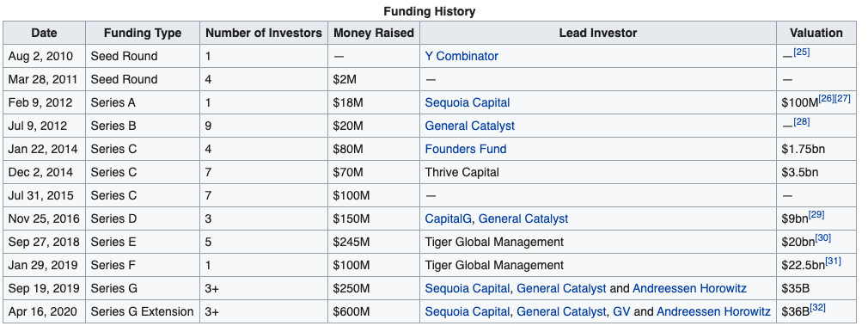868x326 pixels.
Task: Click reference 29 beside $9bn
Action: pos(816,214)
